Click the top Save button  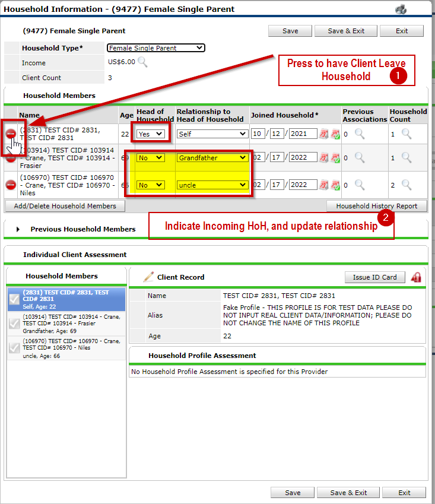pos(290,31)
